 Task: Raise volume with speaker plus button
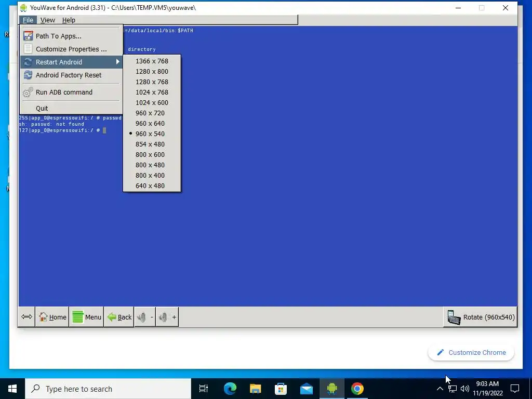[x=167, y=317]
